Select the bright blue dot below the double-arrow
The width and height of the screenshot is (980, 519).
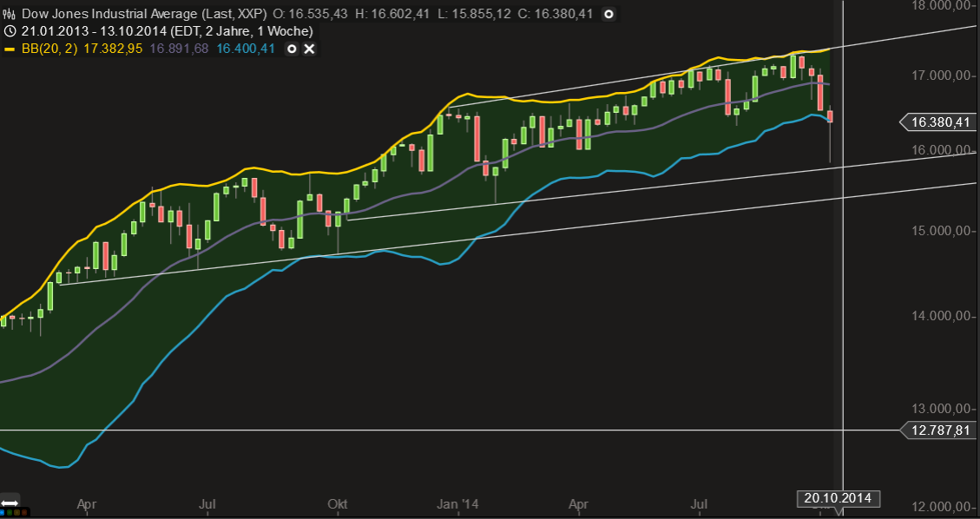(x=2, y=513)
